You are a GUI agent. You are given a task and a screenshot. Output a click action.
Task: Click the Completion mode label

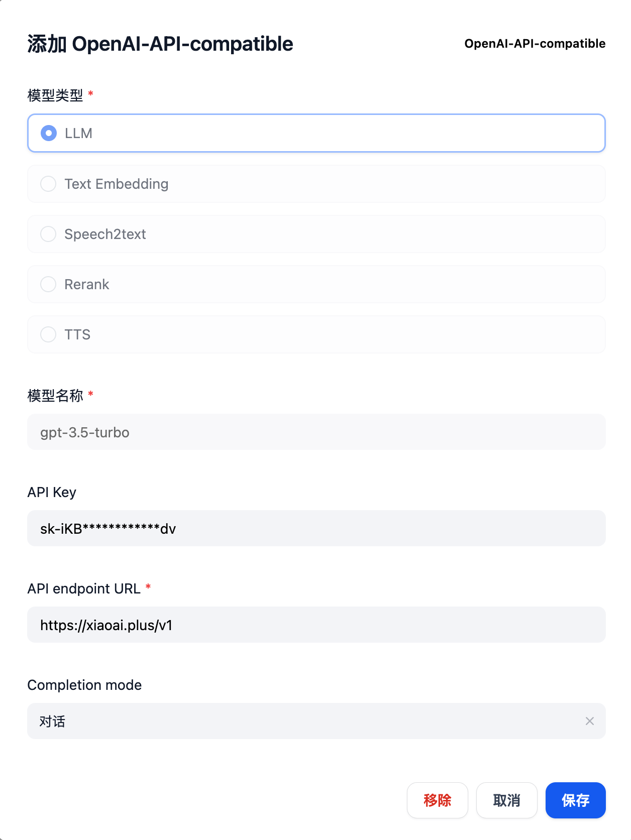click(84, 685)
